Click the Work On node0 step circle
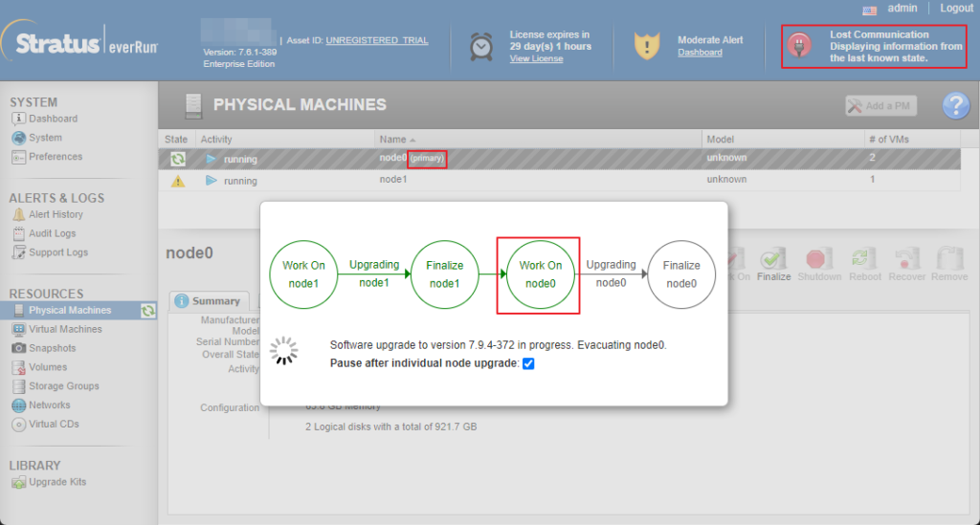980x525 pixels. click(x=541, y=274)
